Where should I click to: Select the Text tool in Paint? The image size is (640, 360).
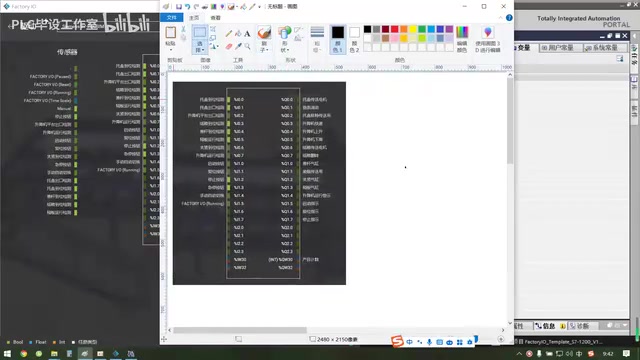(x=247, y=34)
